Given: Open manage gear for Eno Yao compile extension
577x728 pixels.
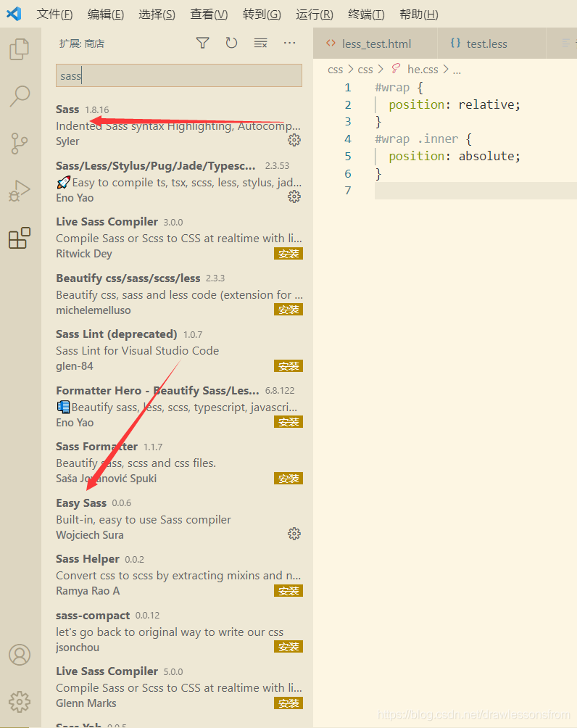Looking at the screenshot, I should click(294, 197).
